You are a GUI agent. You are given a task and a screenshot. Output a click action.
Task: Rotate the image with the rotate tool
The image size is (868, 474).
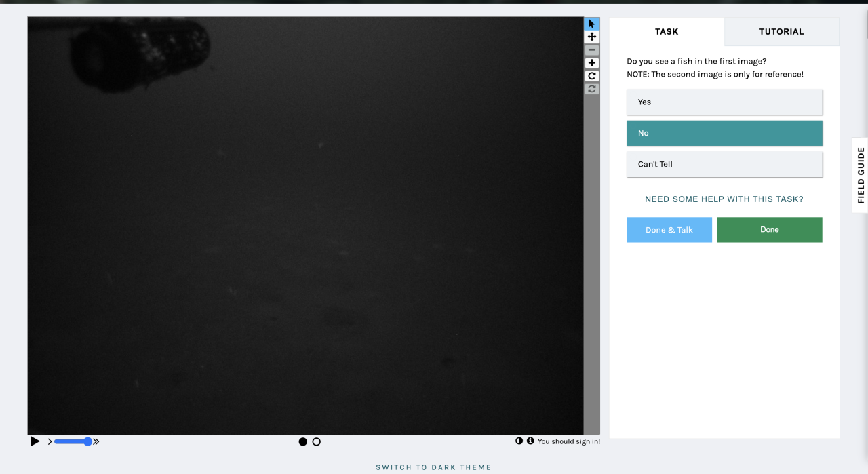[592, 76]
